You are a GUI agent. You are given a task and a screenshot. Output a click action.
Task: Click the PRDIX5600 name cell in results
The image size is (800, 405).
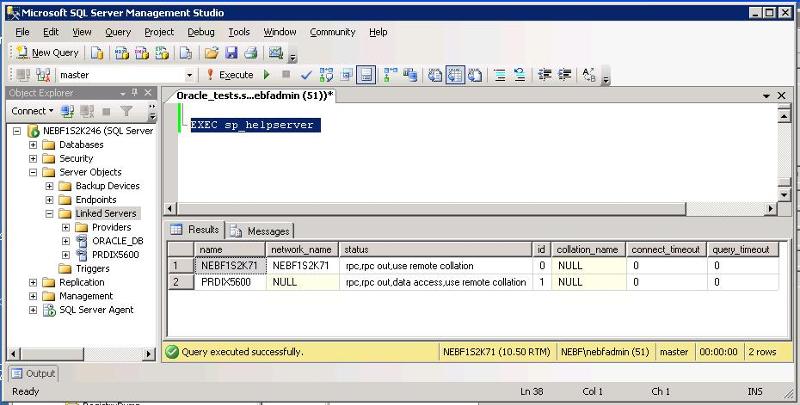point(231,282)
